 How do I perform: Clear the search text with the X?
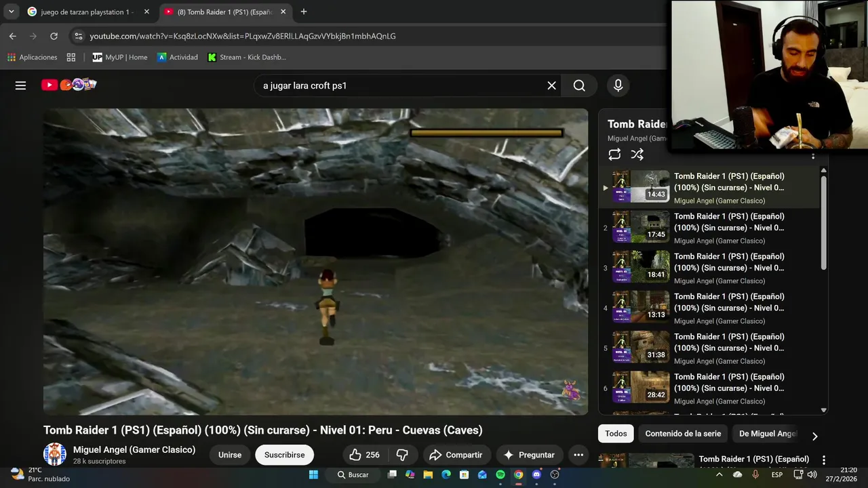coord(551,85)
